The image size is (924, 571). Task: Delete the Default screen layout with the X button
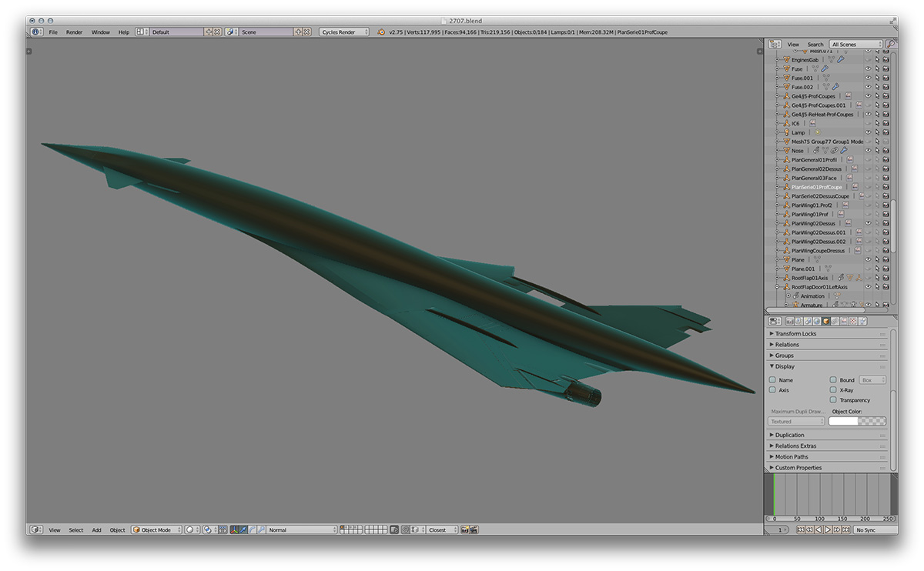(217, 32)
